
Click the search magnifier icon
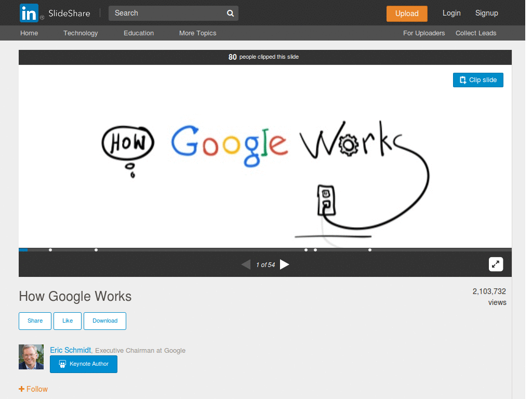tap(230, 13)
